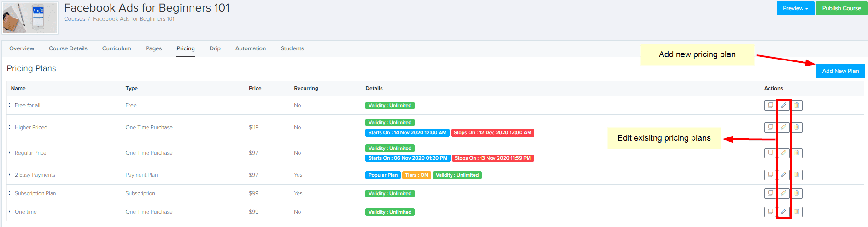This screenshot has width=868, height=227.
Task: Click the Popular Plan badge
Action: pyautogui.click(x=383, y=175)
